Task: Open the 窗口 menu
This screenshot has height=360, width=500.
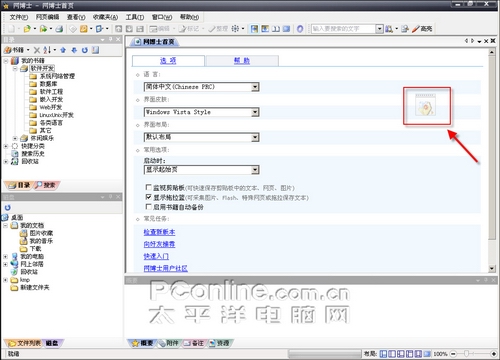Action: tap(162, 17)
